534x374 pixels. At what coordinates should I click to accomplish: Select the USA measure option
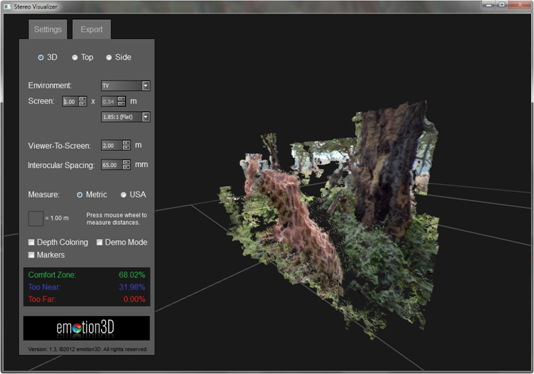point(123,195)
